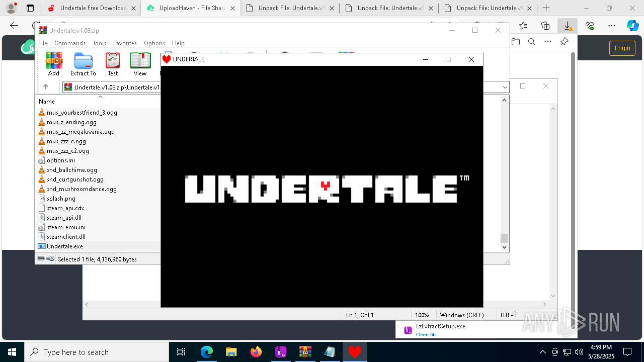The height and width of the screenshot is (362, 644).
Task: Open Task View from the taskbar
Action: click(181, 352)
